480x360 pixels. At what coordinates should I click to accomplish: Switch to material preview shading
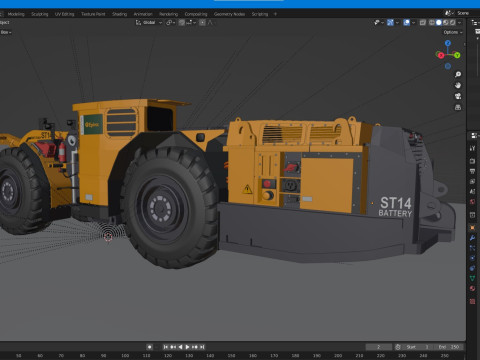pos(446,23)
